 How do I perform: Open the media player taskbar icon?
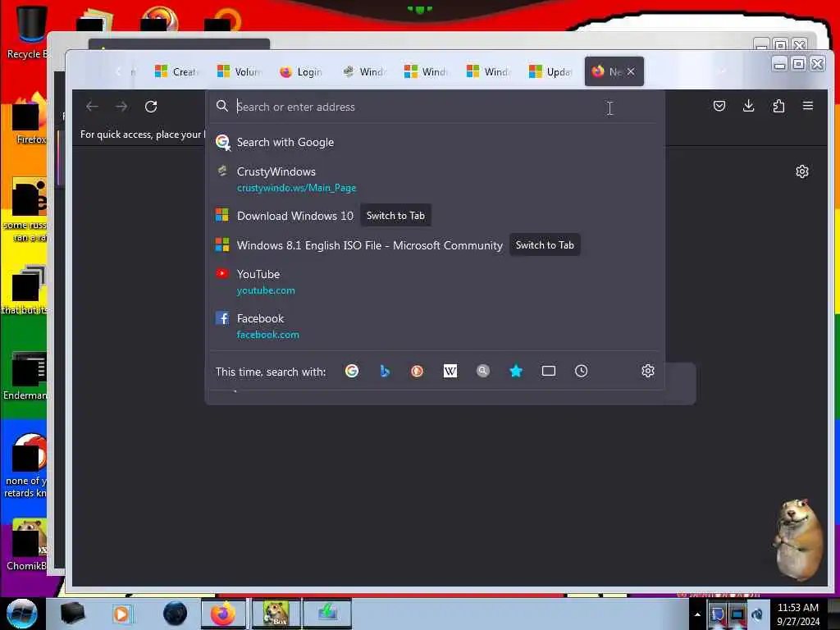(x=121, y=614)
